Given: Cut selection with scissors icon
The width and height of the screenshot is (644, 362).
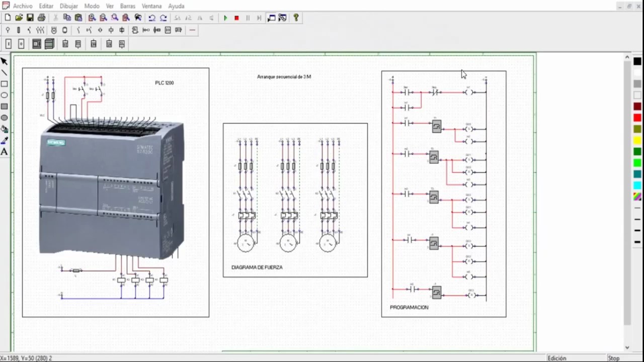Looking at the screenshot, I should point(55,18).
